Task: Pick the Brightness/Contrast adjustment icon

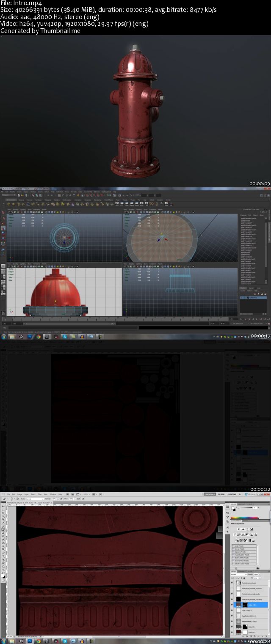Action: (x=239, y=529)
